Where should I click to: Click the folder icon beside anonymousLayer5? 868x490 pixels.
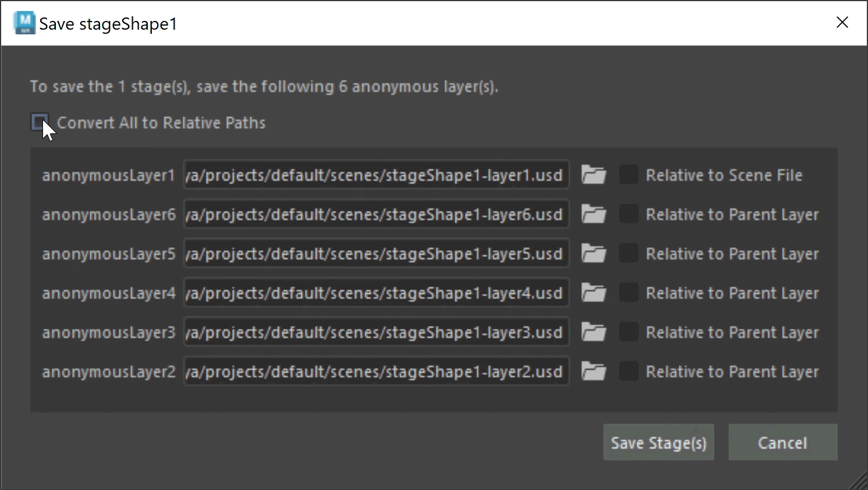pyautogui.click(x=593, y=254)
